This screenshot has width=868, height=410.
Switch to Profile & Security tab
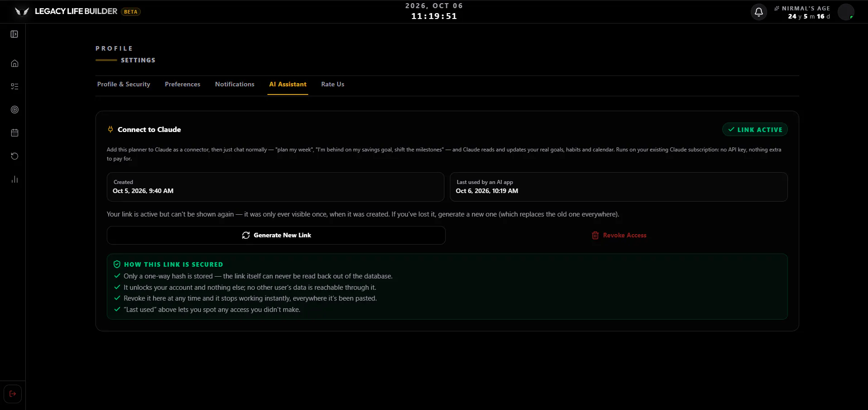click(x=124, y=85)
